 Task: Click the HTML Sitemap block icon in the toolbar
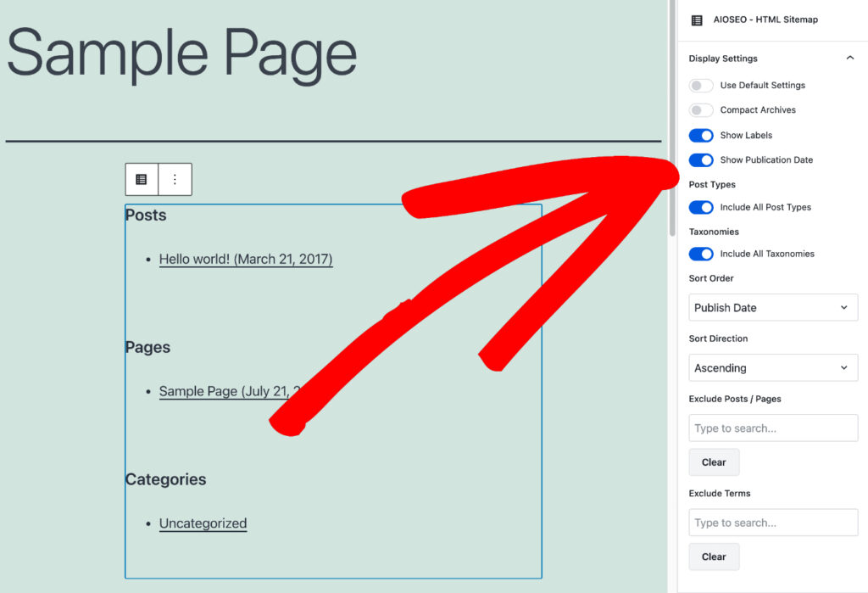pyautogui.click(x=141, y=179)
